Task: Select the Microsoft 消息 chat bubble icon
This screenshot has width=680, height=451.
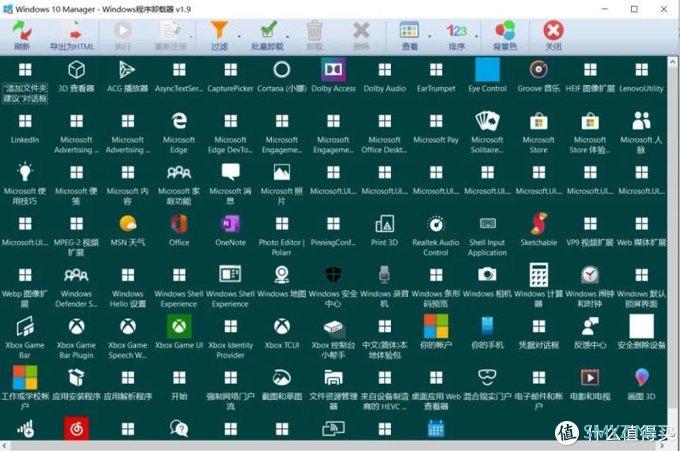Action: [230, 172]
